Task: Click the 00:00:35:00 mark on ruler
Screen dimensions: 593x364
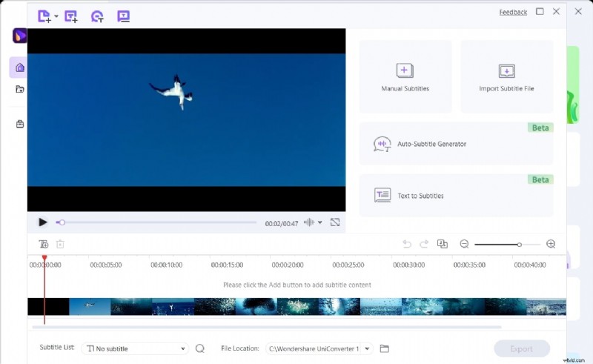Action: pyautogui.click(x=469, y=265)
